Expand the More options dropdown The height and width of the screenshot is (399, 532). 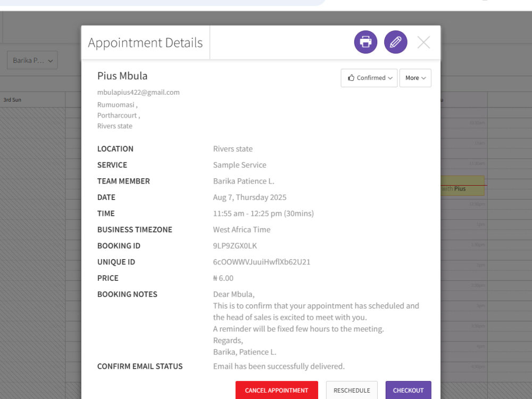pyautogui.click(x=415, y=78)
